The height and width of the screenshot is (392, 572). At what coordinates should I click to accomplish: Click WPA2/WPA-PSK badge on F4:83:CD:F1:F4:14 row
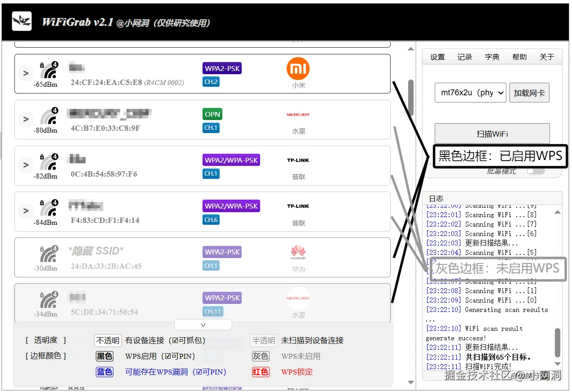[x=231, y=206]
